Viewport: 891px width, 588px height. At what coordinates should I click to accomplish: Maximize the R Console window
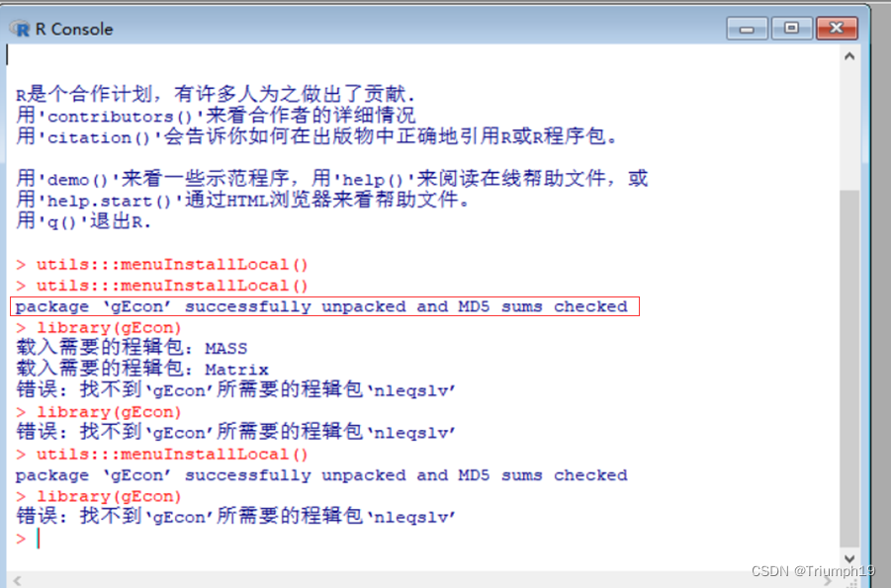(791, 29)
